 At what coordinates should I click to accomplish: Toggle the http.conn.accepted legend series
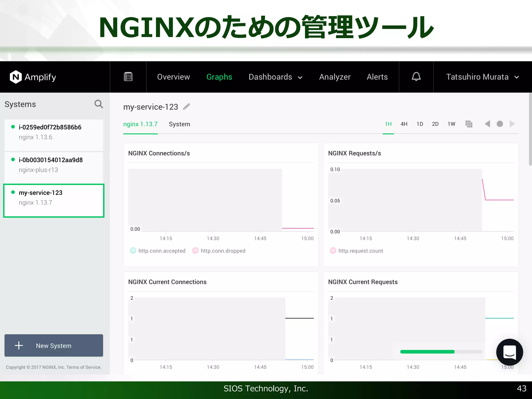click(x=158, y=251)
